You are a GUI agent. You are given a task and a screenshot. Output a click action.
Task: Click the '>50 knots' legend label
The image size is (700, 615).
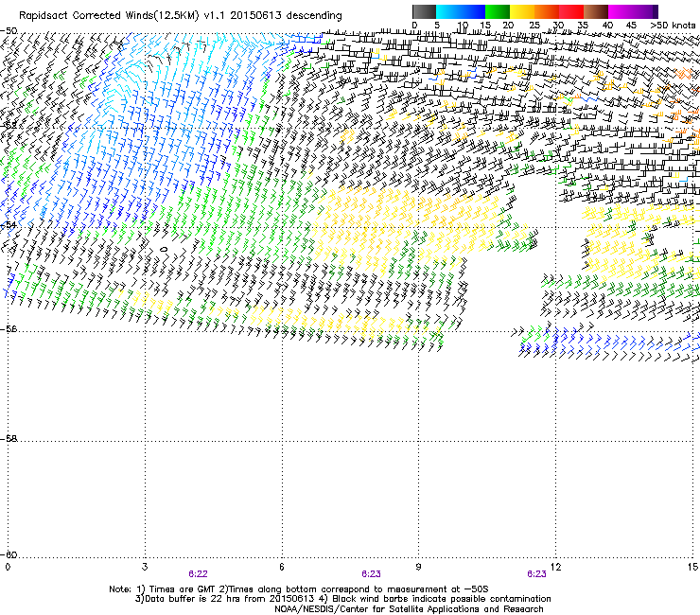[x=673, y=26]
